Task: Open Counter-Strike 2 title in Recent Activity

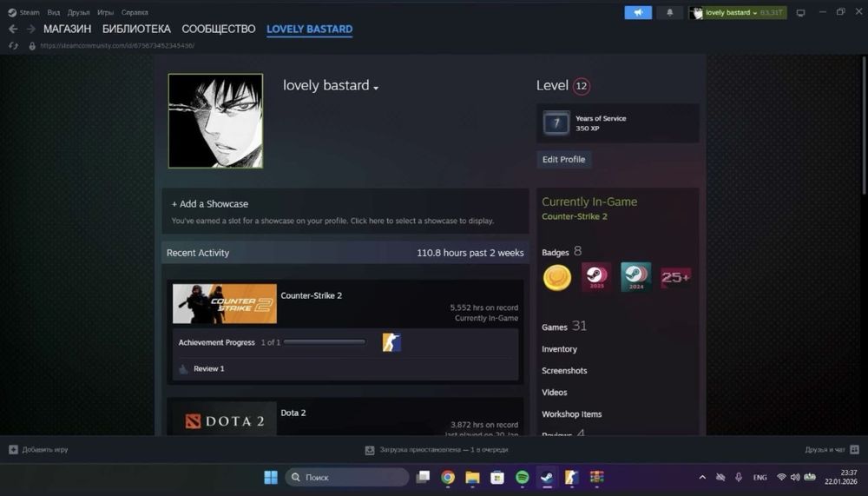Action: tap(311, 295)
